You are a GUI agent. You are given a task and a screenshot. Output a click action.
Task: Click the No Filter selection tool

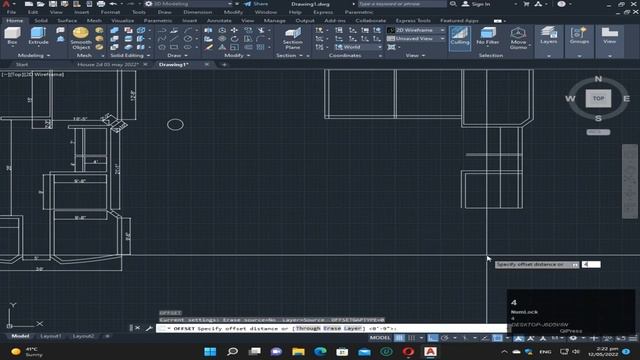pos(487,36)
